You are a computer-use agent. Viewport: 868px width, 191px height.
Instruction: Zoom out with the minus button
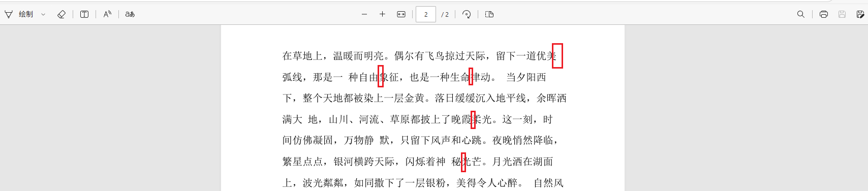pos(364,14)
